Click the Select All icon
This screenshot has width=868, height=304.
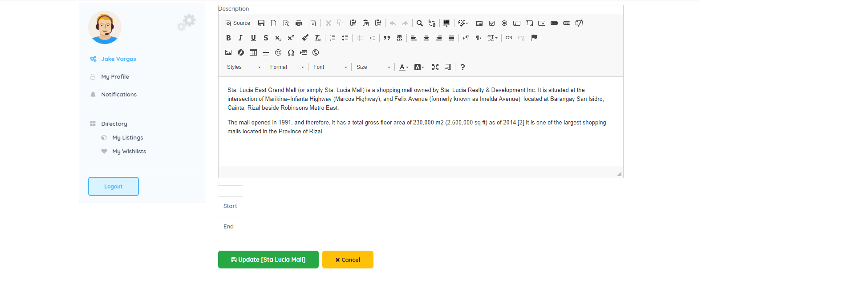pyautogui.click(x=447, y=23)
